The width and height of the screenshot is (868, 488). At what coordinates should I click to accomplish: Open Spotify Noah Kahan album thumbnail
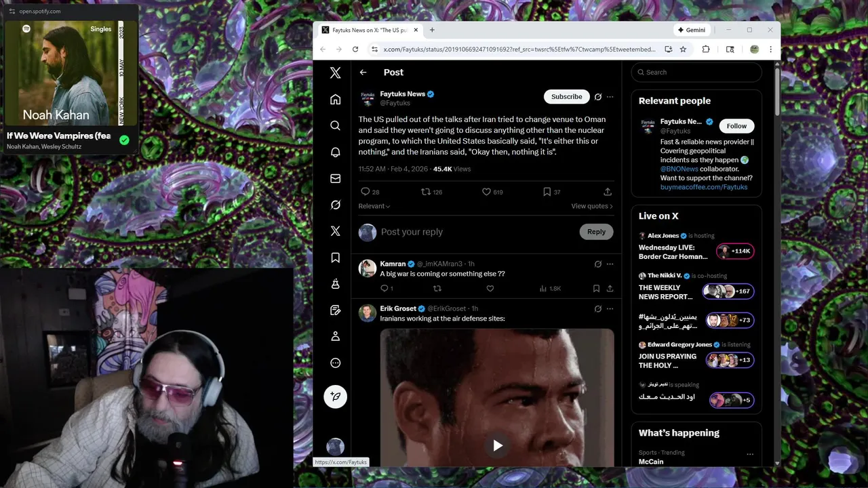pos(71,73)
